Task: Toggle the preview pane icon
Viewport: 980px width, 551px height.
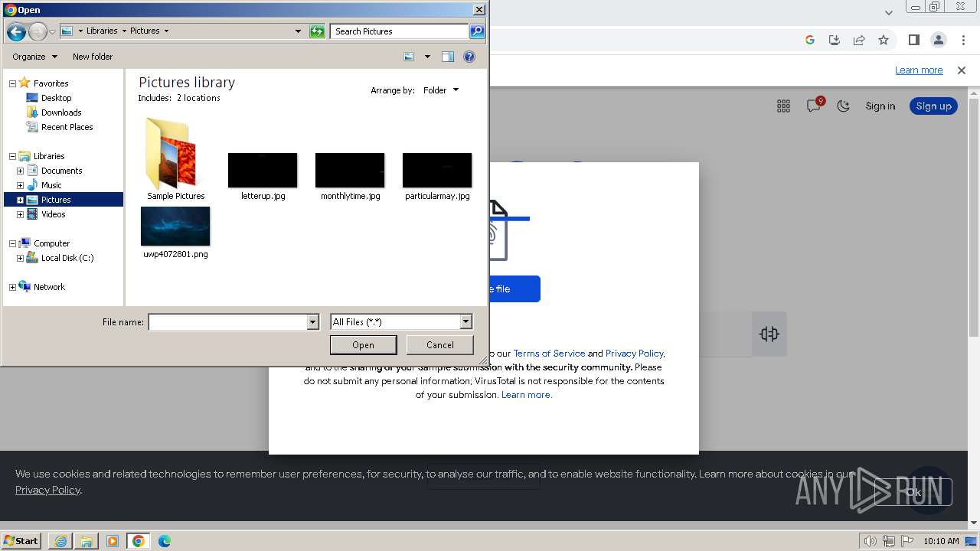Action: point(448,57)
